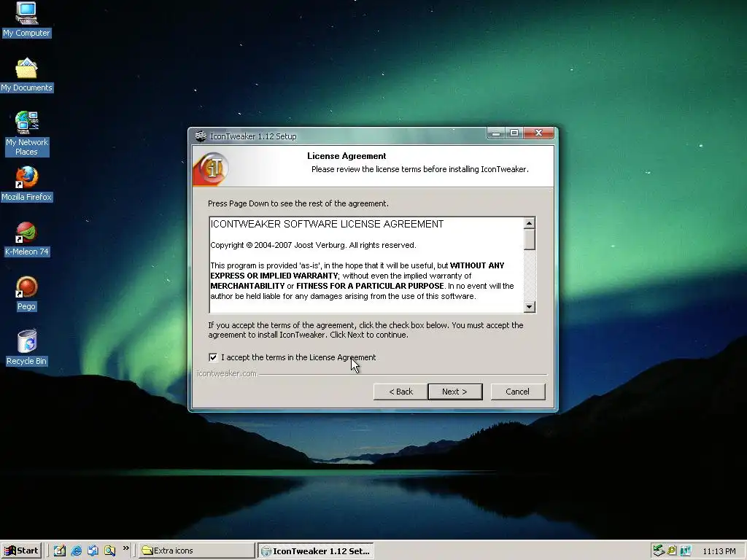This screenshot has width=747, height=560.
Task: Select the K-Meleon 74 desktop shortcut
Action: click(26, 238)
